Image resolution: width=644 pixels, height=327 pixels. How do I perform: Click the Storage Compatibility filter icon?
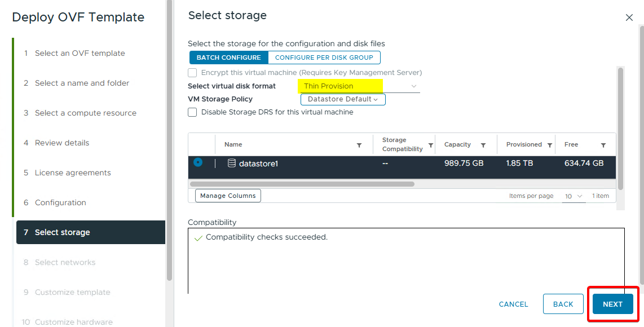point(431,145)
